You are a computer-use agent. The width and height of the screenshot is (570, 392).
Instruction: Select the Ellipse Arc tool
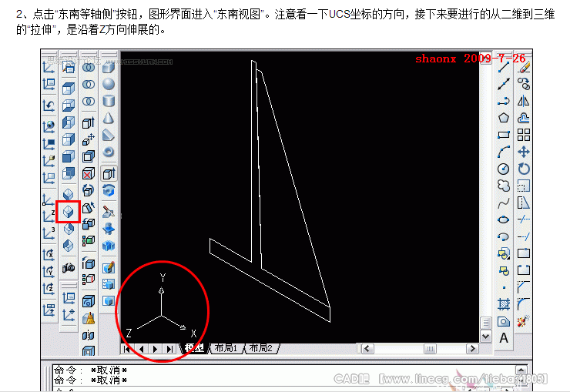504,237
